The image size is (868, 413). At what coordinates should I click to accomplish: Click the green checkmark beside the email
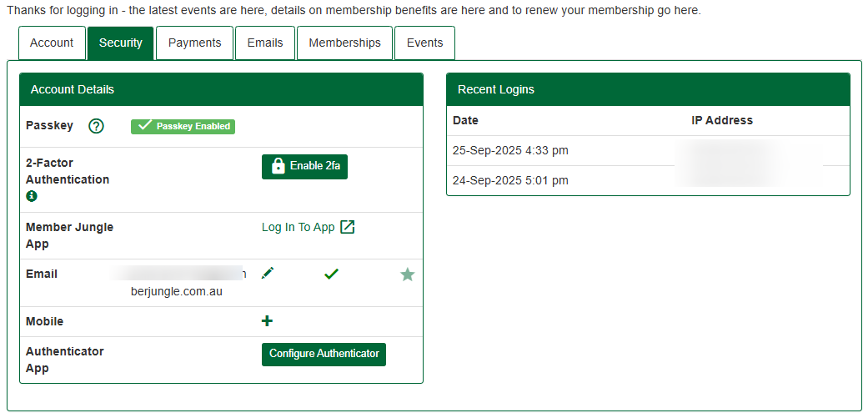[331, 273]
